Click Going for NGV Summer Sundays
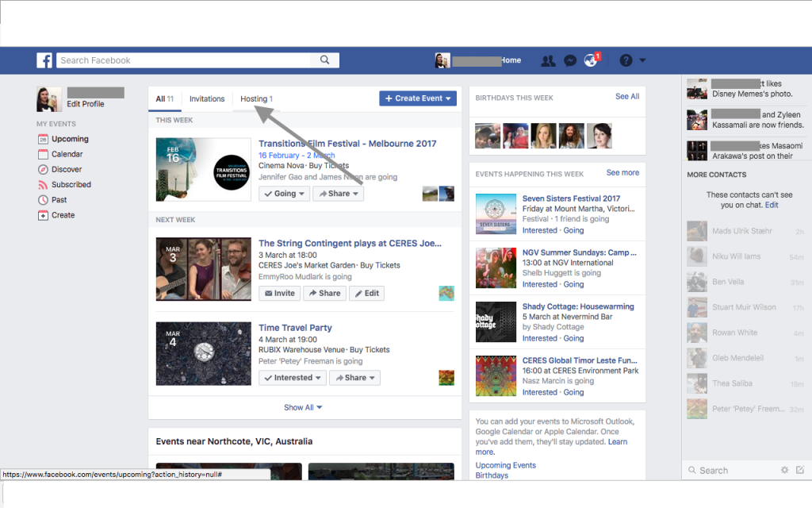Image resolution: width=812 pixels, height=508 pixels. coord(573,285)
